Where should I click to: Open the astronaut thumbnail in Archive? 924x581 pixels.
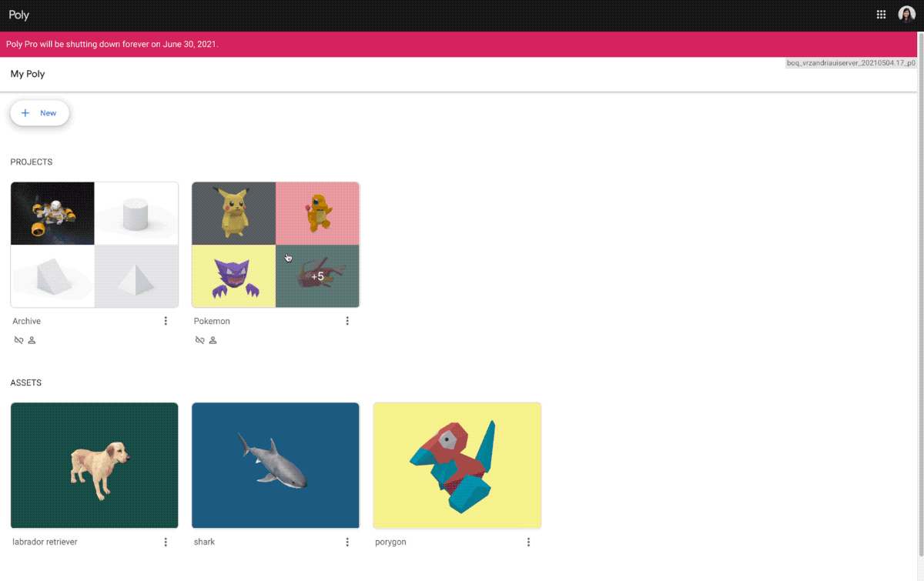tap(52, 213)
